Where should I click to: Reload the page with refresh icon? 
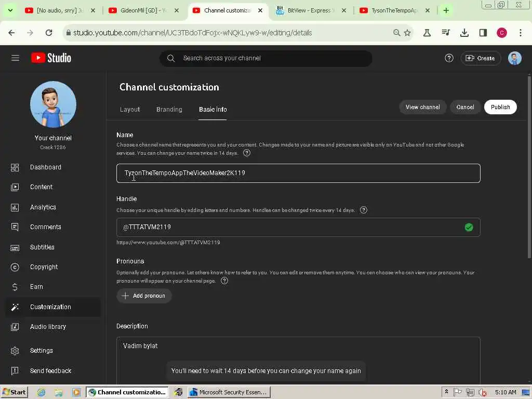(49, 33)
